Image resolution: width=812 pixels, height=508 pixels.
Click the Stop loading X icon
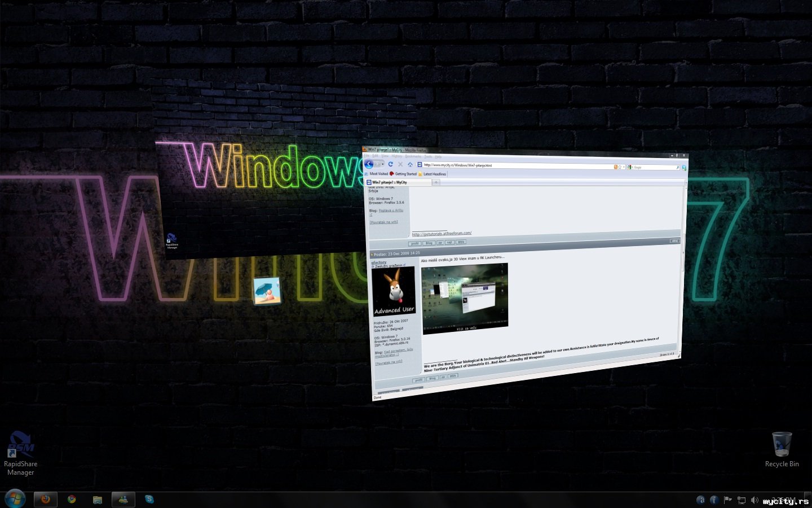click(400, 164)
